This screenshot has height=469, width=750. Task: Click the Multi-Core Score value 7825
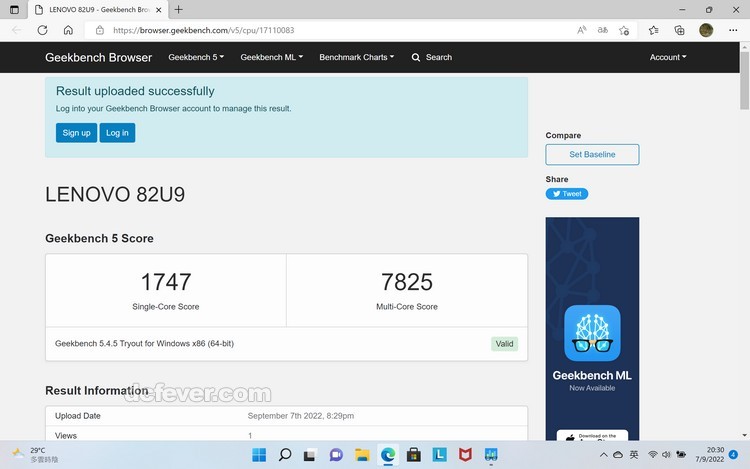(x=407, y=282)
